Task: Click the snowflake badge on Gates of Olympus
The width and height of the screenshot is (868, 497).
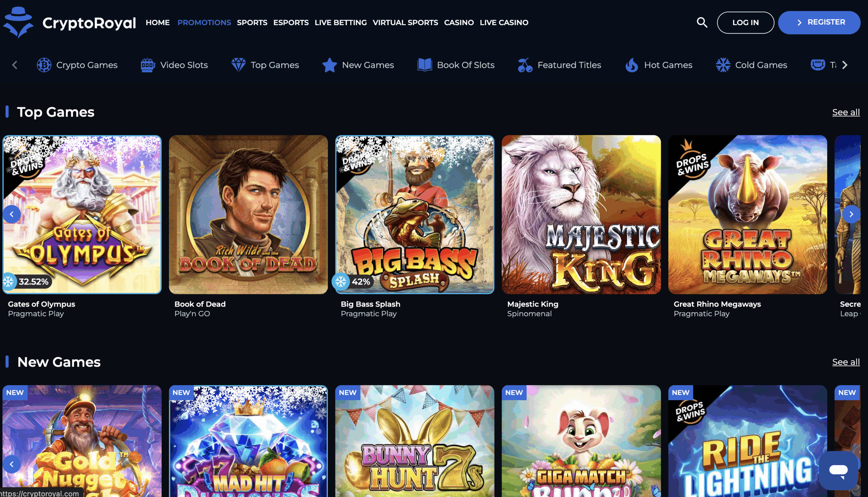Action: (x=8, y=282)
